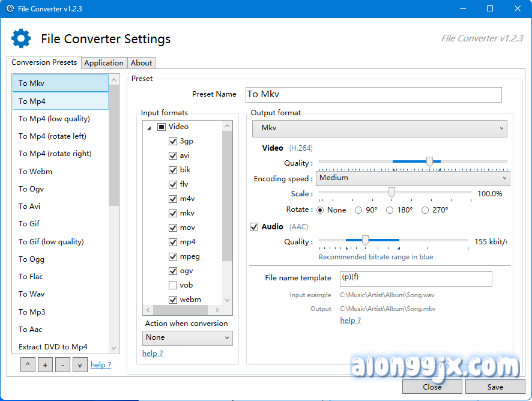Click the add preset (+) button

(x=45, y=364)
